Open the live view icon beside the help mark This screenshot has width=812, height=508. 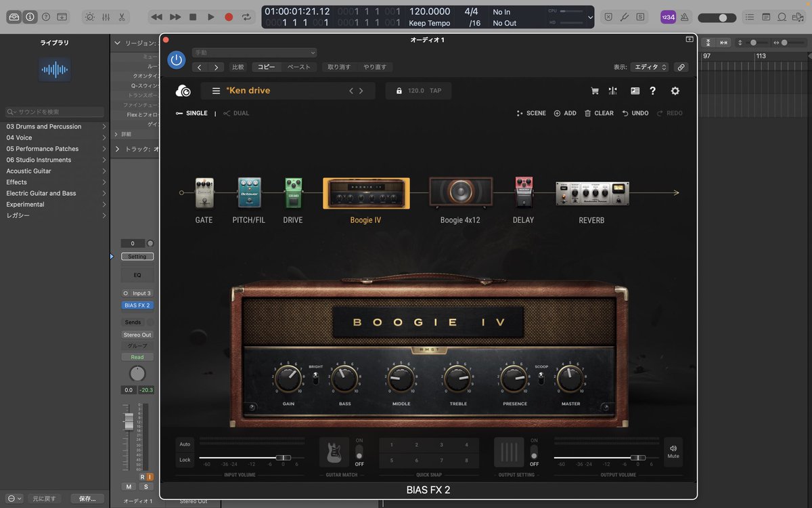(635, 91)
